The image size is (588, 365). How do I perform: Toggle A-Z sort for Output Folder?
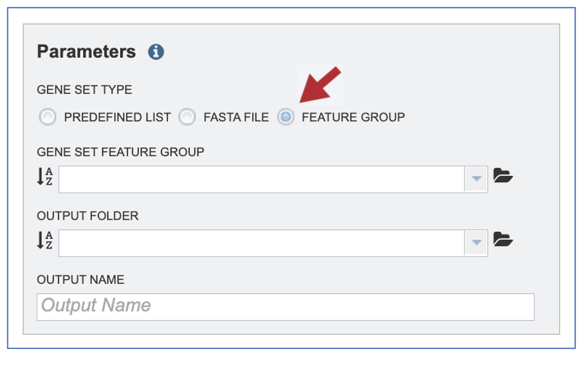click(44, 240)
